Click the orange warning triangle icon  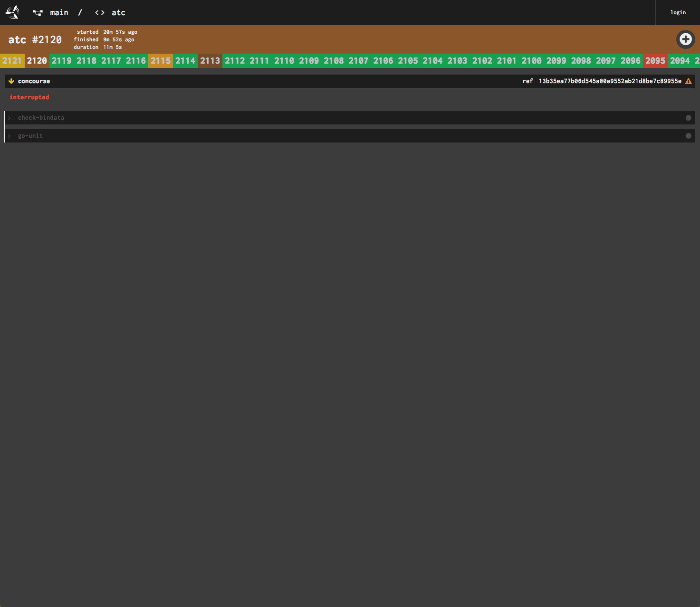688,81
